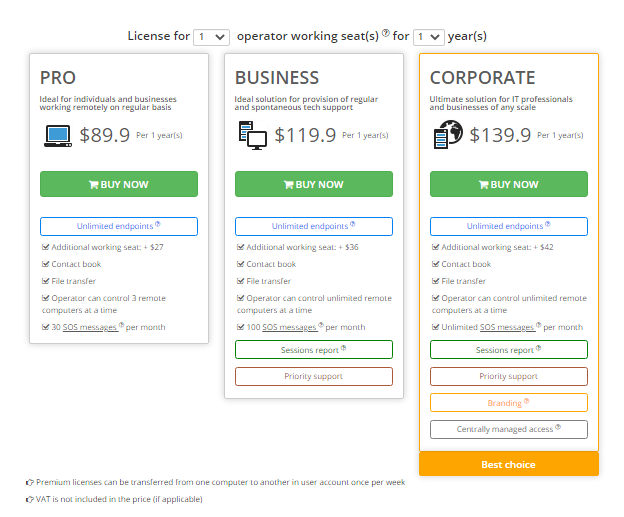624x517 pixels.
Task: Click BUY NOW for the CORPORATE plan
Action: [509, 184]
